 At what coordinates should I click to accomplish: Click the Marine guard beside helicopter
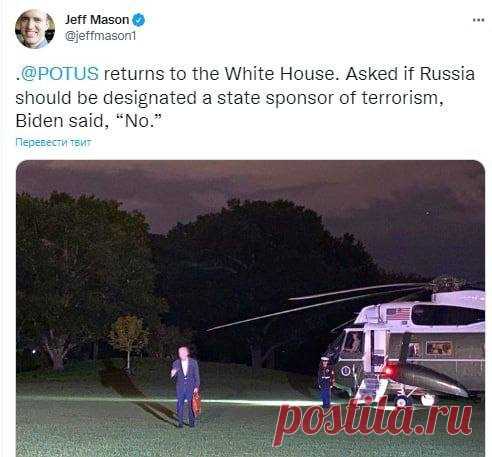[325, 382]
